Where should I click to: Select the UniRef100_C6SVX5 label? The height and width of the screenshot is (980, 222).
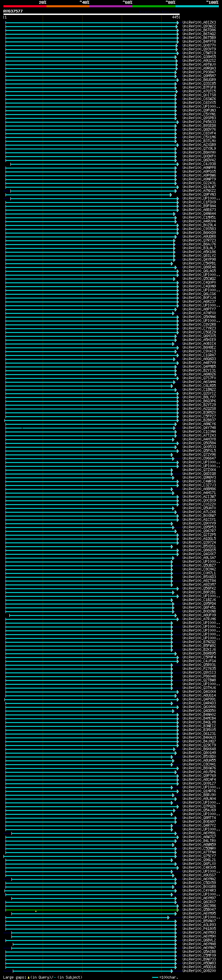(199, 103)
